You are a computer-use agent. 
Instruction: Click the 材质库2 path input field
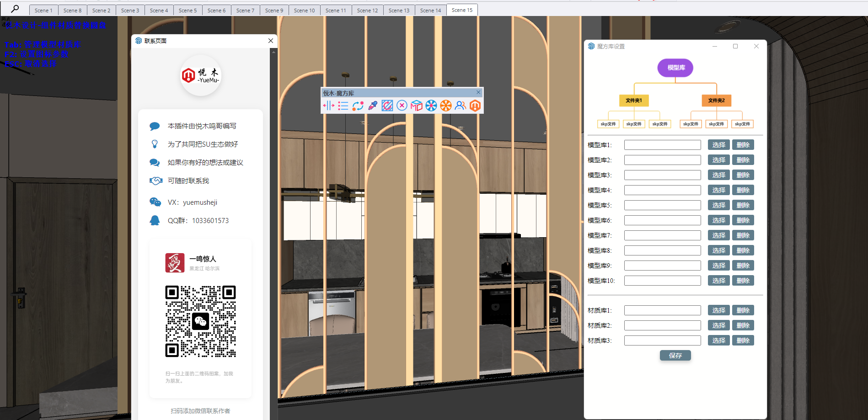click(x=662, y=325)
